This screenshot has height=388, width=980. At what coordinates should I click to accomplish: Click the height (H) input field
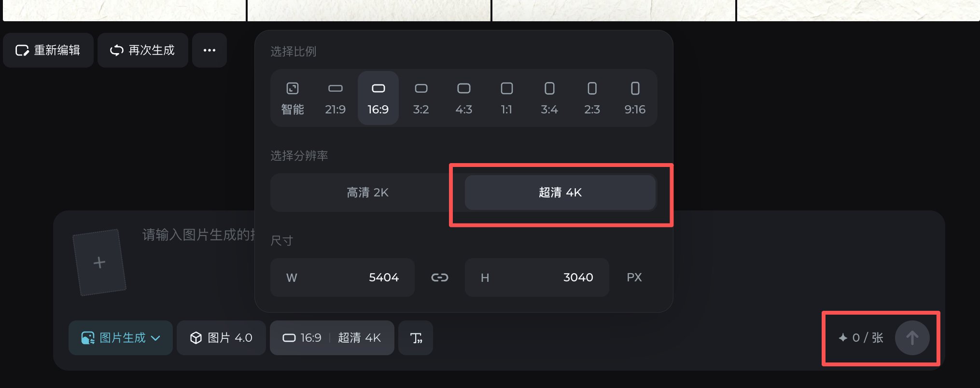coord(536,277)
